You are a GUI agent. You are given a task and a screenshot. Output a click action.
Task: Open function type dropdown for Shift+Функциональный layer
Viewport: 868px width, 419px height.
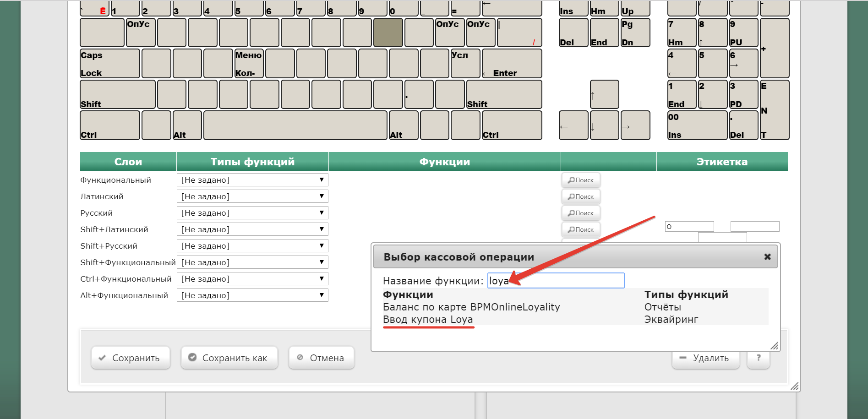point(252,262)
